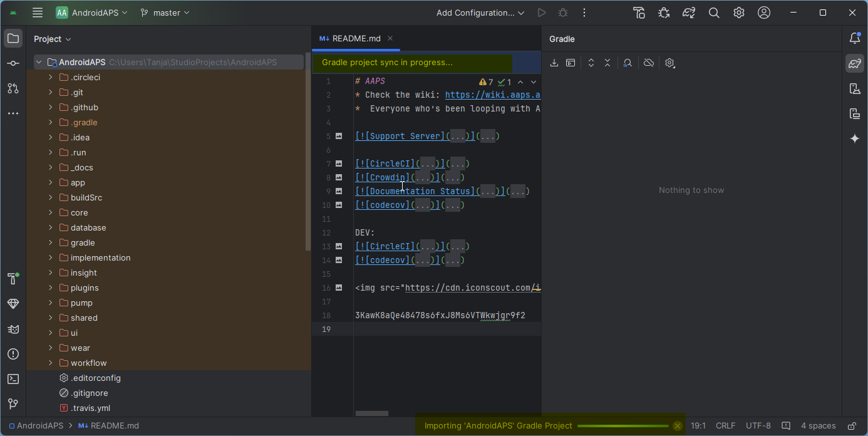Open master branch dropdown
The width and height of the screenshot is (868, 436).
(x=165, y=13)
